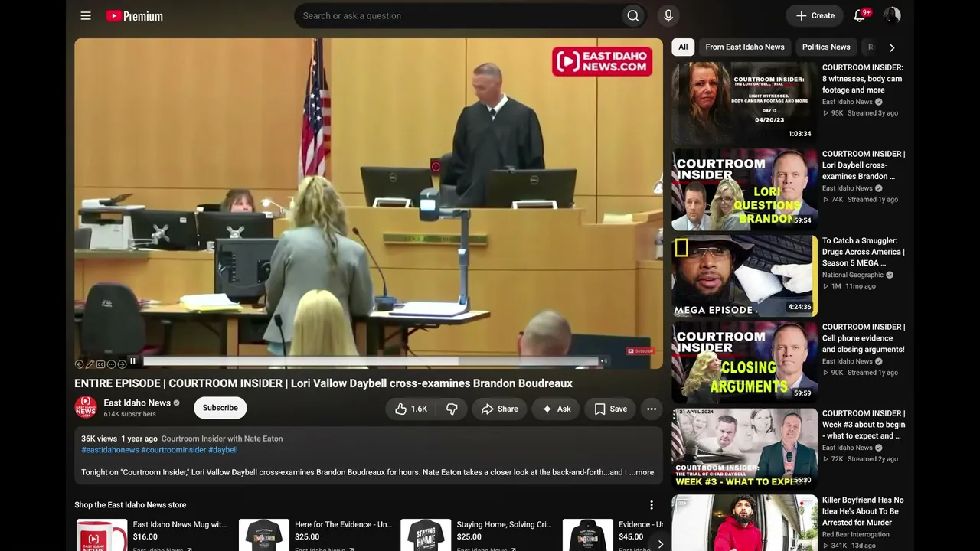Open the #courtroominsider hashtag
The image size is (980, 551).
[x=174, y=450]
